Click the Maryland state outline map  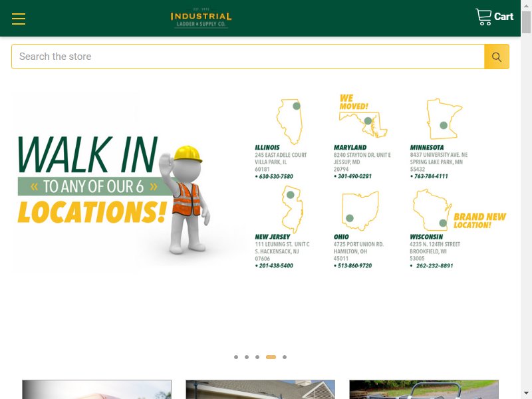coord(363,124)
